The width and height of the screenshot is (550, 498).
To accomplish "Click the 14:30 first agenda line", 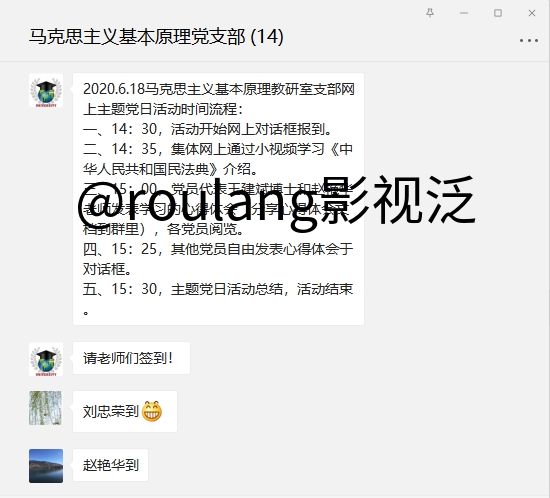I will [208, 129].
